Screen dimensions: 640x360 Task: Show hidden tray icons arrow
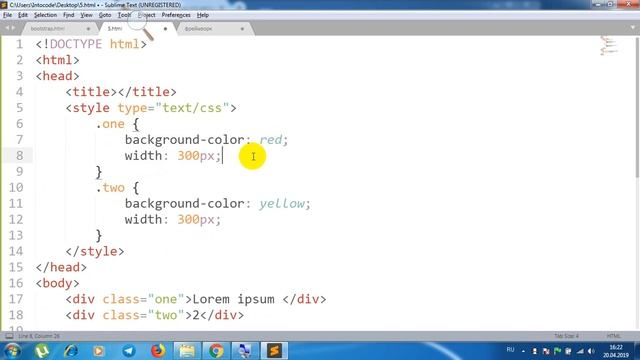pyautogui.click(x=523, y=351)
